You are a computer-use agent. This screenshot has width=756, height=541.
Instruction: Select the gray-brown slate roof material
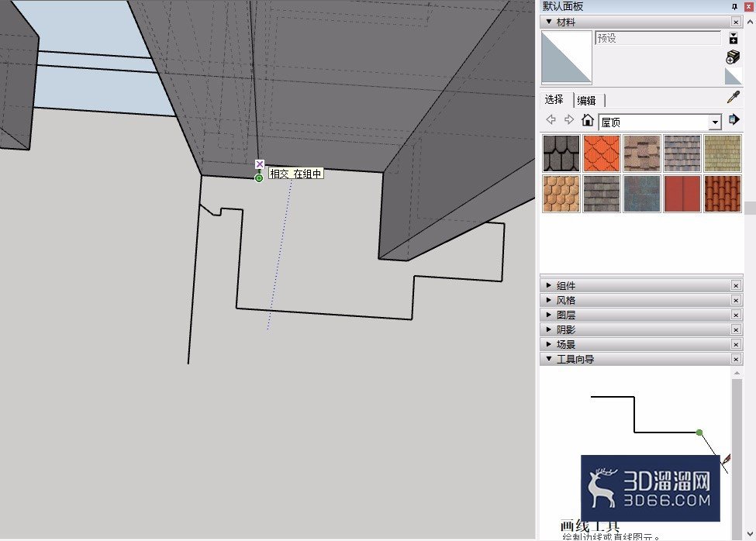click(x=601, y=194)
